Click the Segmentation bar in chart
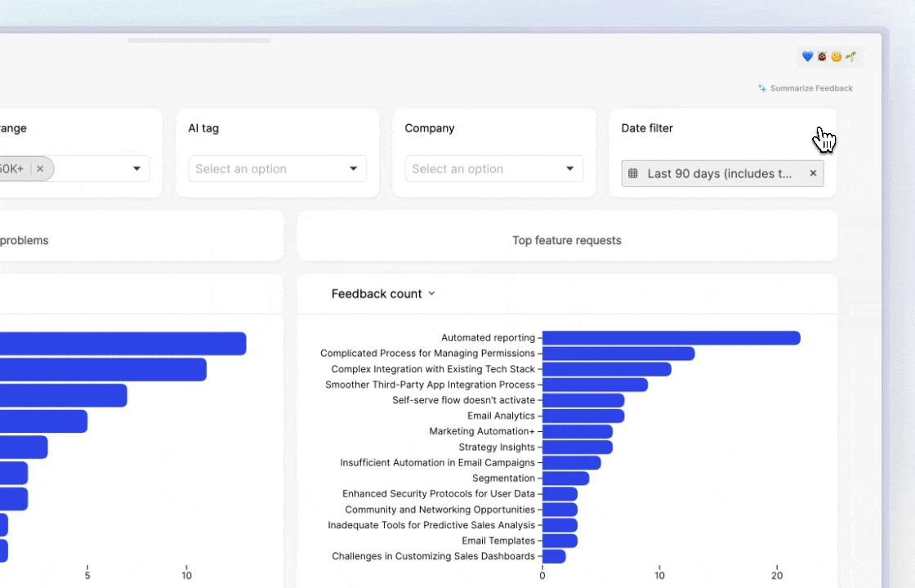The height and width of the screenshot is (588, 915). point(565,479)
